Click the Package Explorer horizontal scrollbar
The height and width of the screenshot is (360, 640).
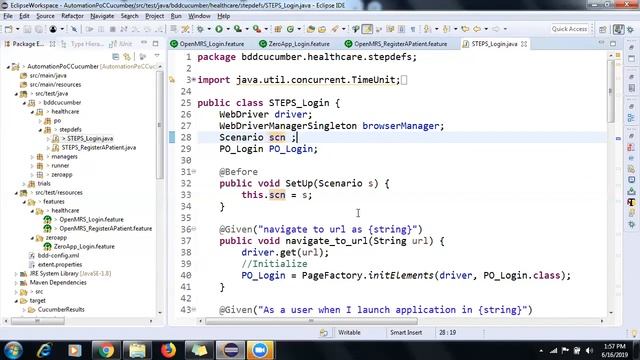pyautogui.click(x=38, y=321)
